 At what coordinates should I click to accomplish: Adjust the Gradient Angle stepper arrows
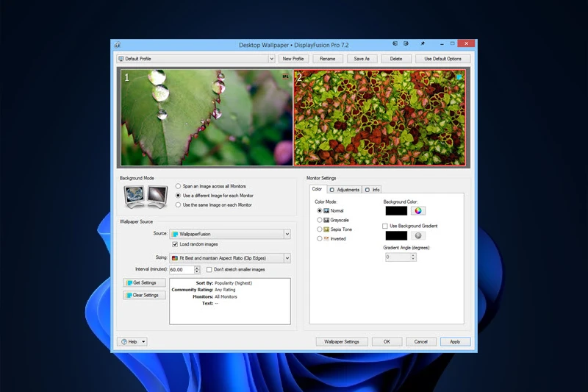click(x=413, y=257)
